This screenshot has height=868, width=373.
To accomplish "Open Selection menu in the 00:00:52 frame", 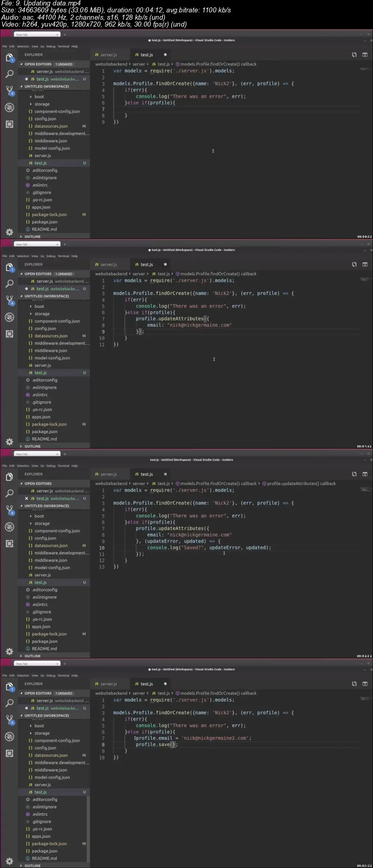I will pyautogui.click(x=23, y=46).
